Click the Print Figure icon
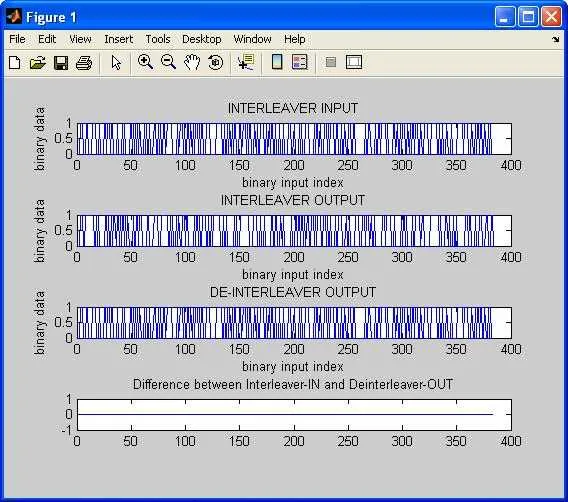Viewport: 568px width, 502px height. (x=84, y=62)
